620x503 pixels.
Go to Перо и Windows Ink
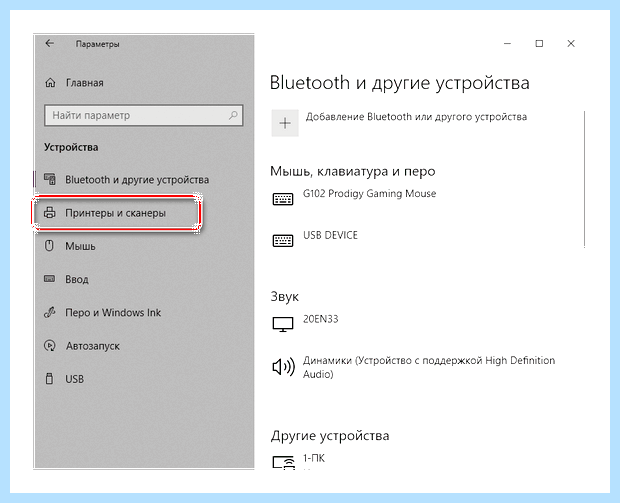[x=113, y=312]
